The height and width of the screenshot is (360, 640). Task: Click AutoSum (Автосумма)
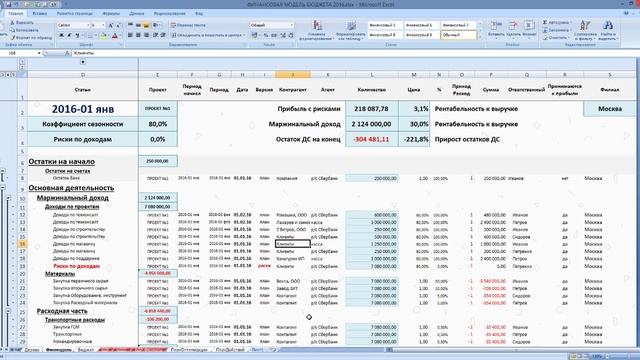pyautogui.click(x=558, y=22)
